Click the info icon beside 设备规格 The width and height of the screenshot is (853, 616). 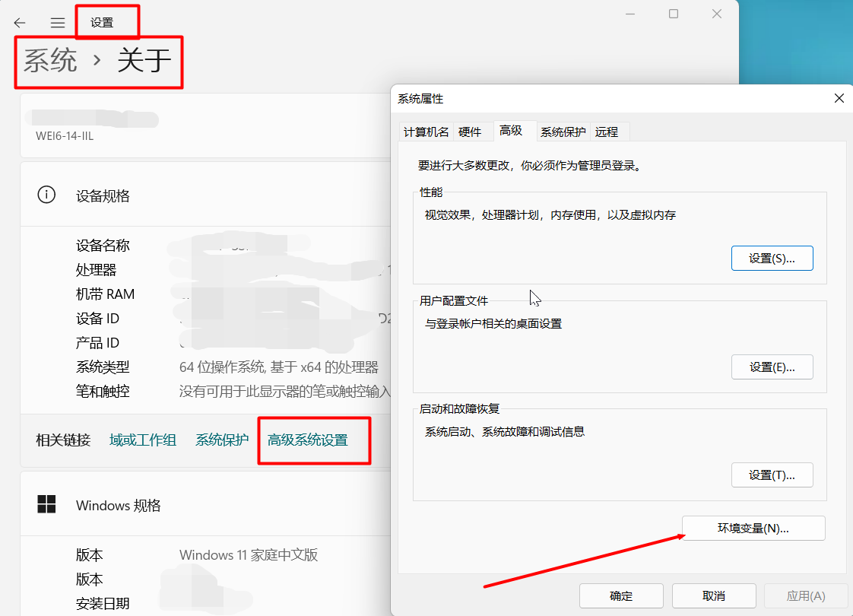coord(46,194)
